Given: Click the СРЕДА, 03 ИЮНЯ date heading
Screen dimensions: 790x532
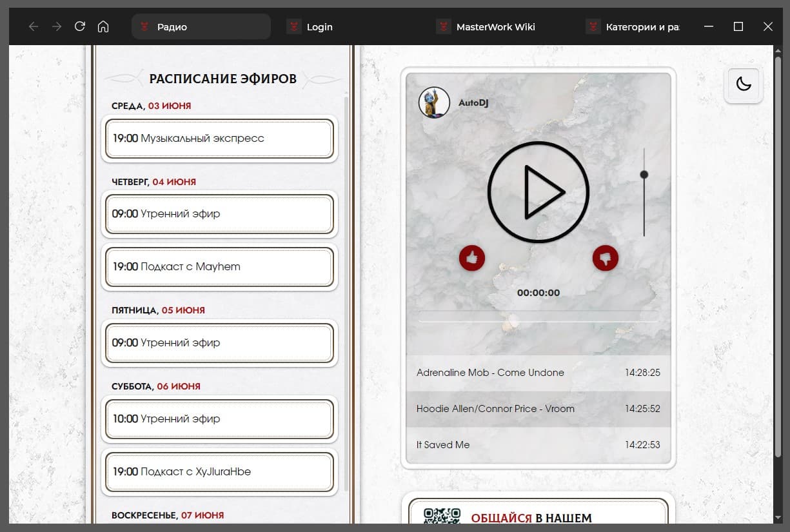Looking at the screenshot, I should coord(151,106).
